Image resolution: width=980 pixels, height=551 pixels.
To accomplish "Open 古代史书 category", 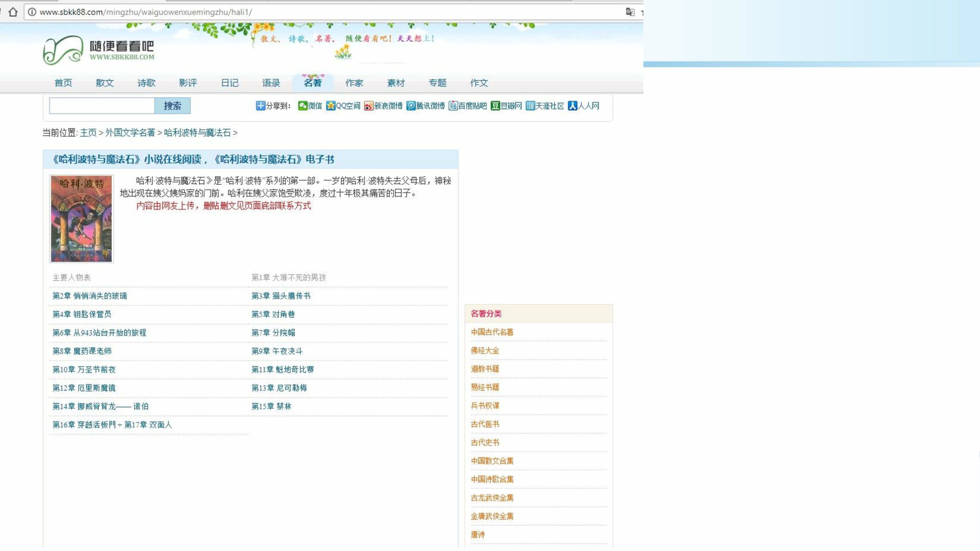I will pos(485,443).
